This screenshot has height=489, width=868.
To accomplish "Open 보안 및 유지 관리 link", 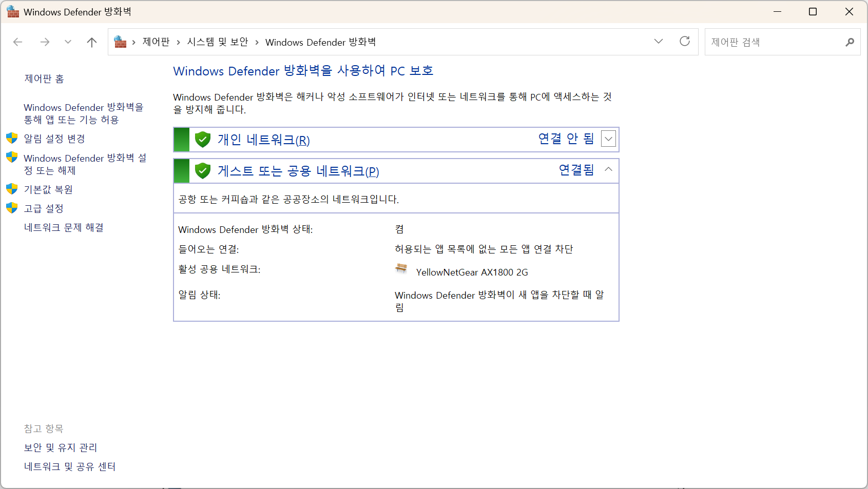I will coord(61,447).
